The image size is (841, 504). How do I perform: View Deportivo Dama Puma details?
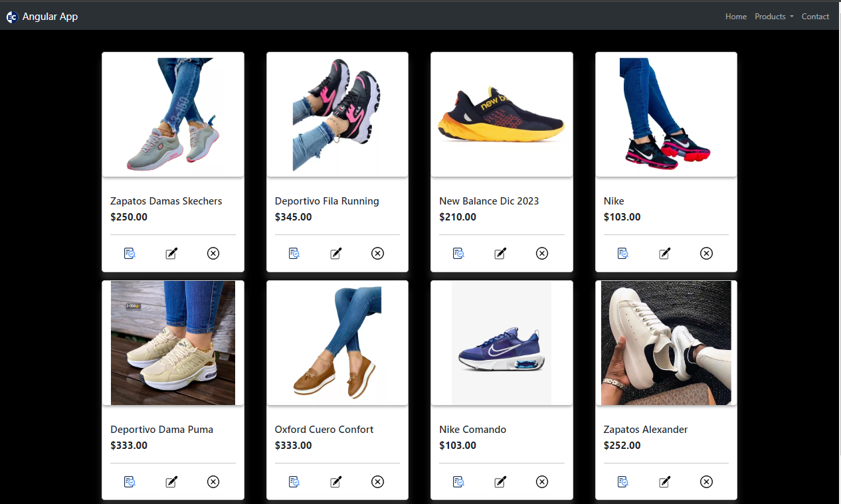[130, 481]
